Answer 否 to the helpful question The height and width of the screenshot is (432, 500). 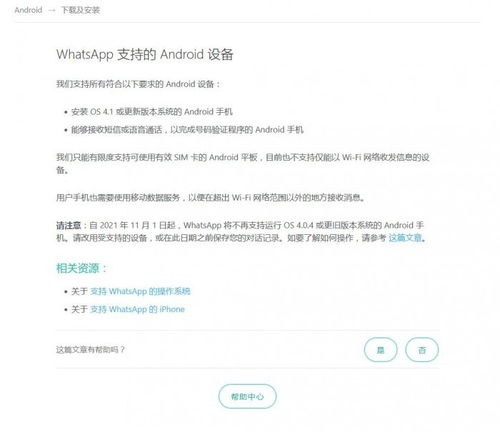pyautogui.click(x=422, y=350)
